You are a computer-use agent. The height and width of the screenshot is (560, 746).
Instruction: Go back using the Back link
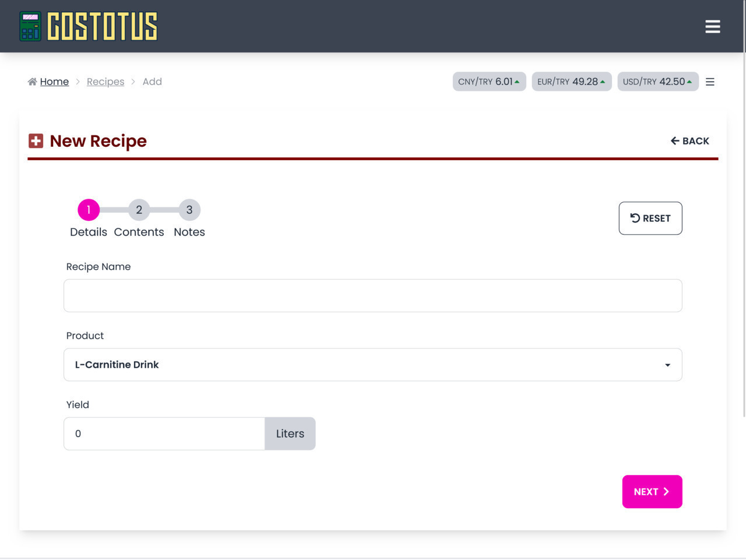[689, 141]
